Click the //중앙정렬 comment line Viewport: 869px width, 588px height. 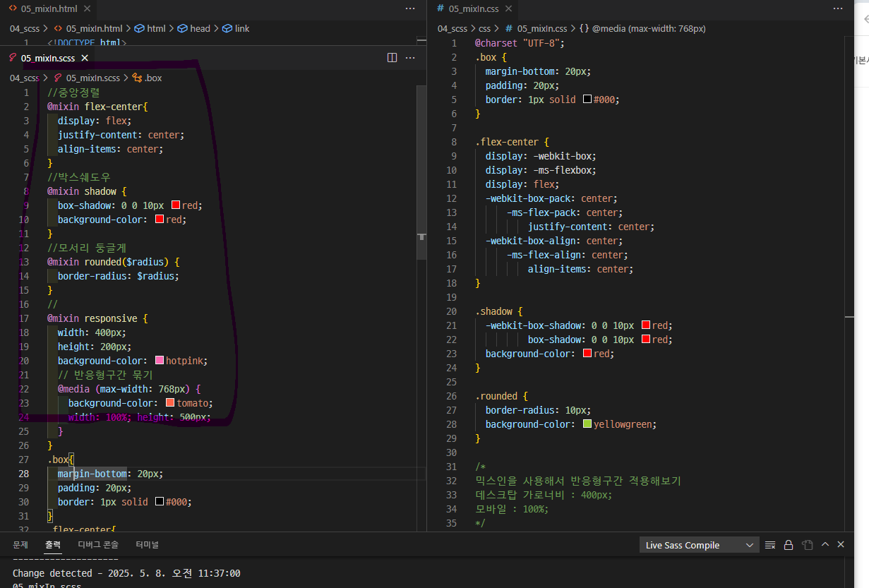[73, 92]
